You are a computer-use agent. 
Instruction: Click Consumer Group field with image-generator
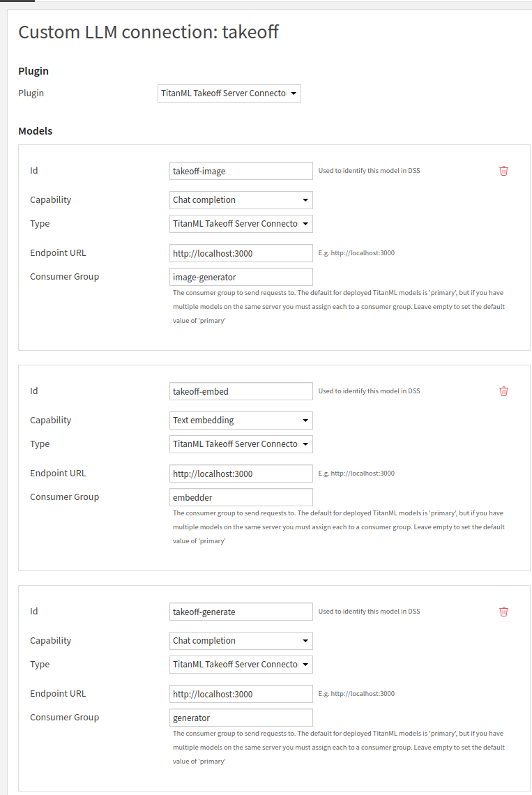(x=241, y=277)
